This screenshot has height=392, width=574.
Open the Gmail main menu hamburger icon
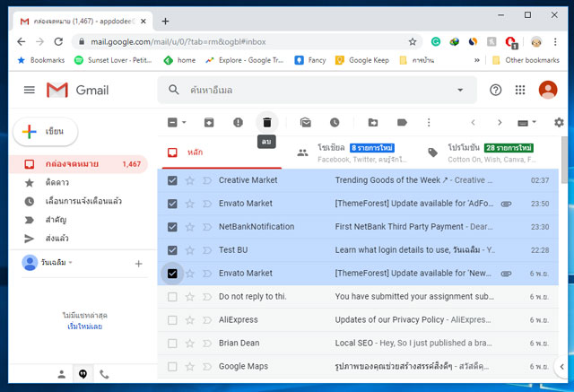tap(30, 90)
